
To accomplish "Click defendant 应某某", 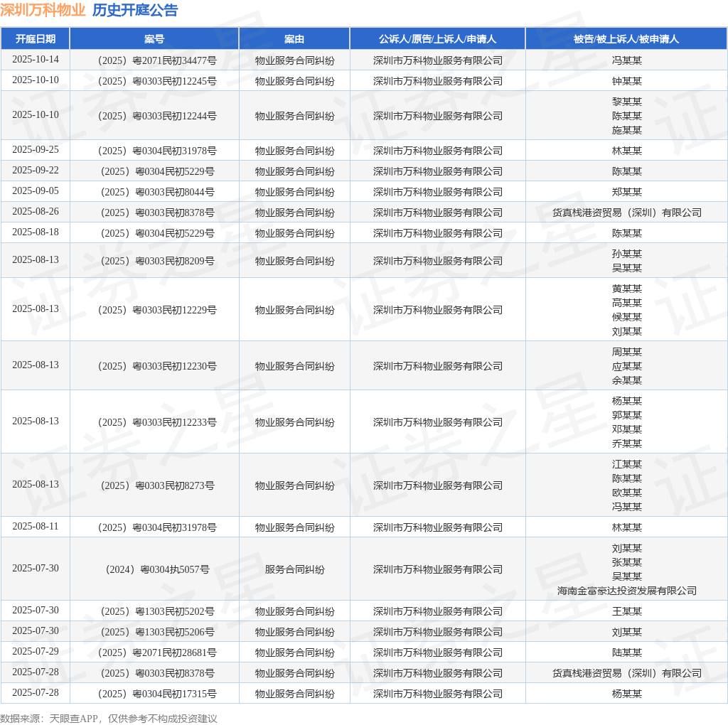I will pos(627,366).
